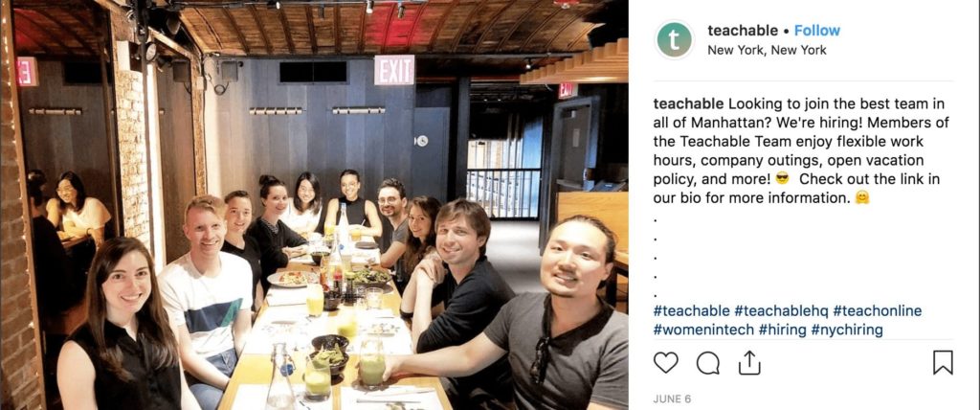Open the #teachable hashtag

691,311
